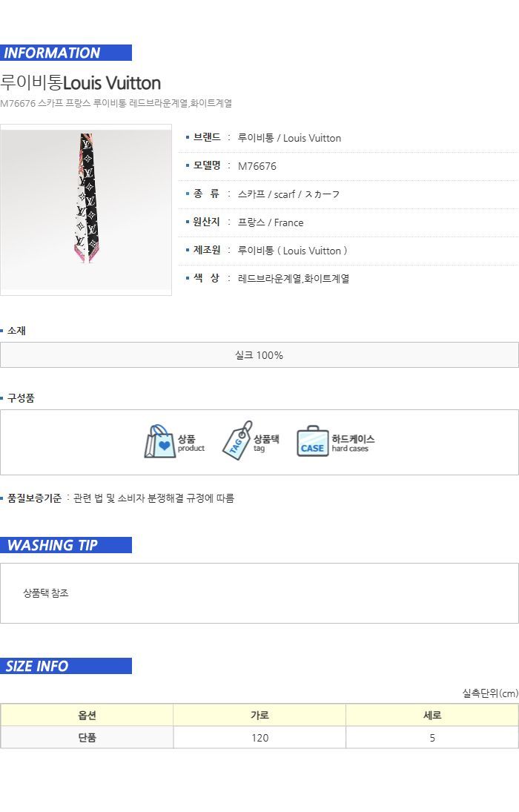Click the width value 120 cell
This screenshot has height=812, width=519.
(259, 737)
